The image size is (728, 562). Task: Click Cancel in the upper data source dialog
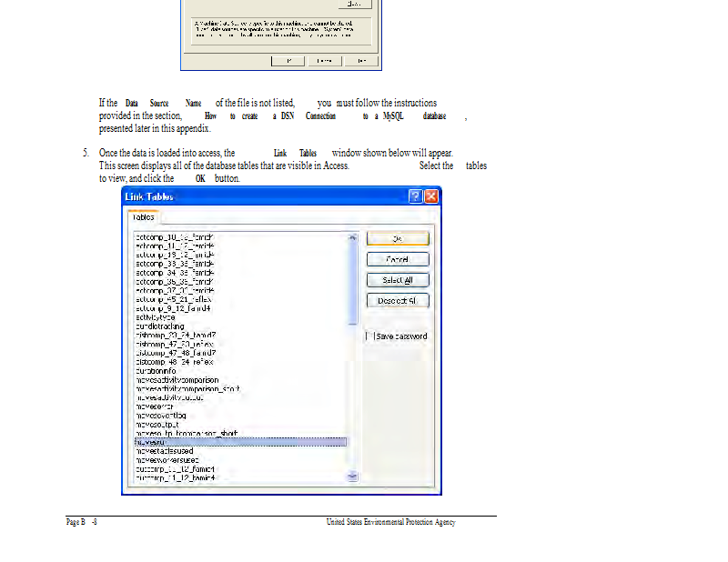coord(323,60)
